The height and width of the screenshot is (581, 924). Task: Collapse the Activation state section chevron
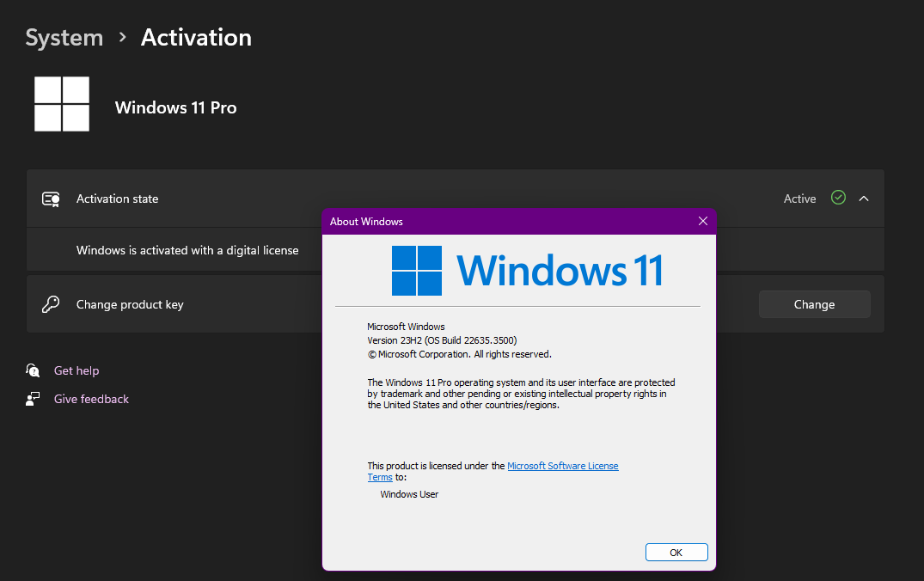pyautogui.click(x=864, y=199)
